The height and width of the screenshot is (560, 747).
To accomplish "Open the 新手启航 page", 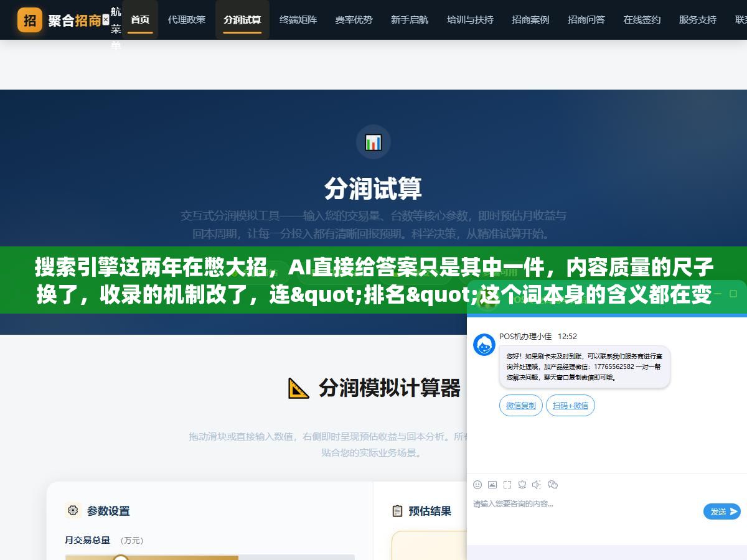I will pos(410,19).
